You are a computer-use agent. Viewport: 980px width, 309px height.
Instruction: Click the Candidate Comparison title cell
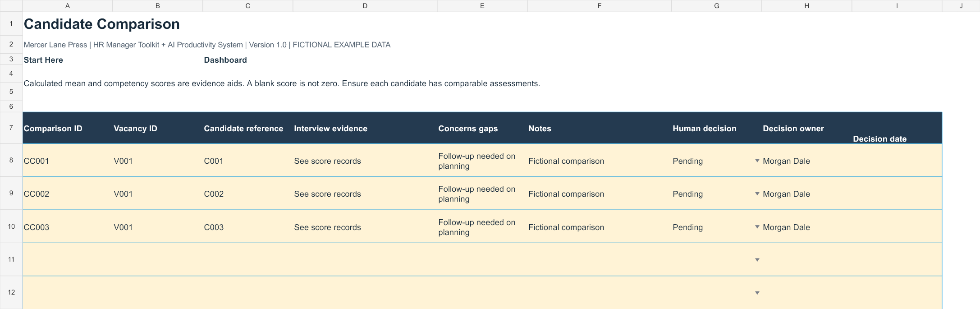(101, 24)
